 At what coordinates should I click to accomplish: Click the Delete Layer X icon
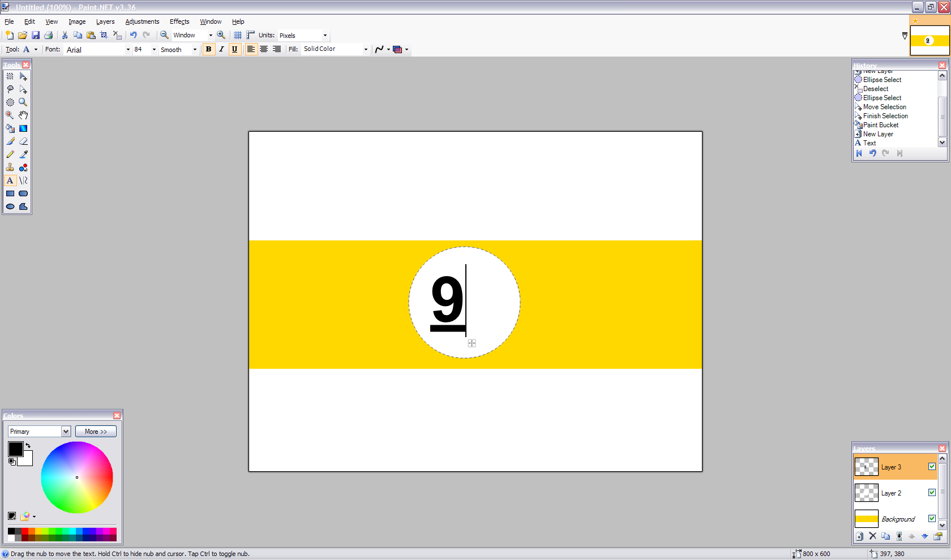click(x=873, y=536)
